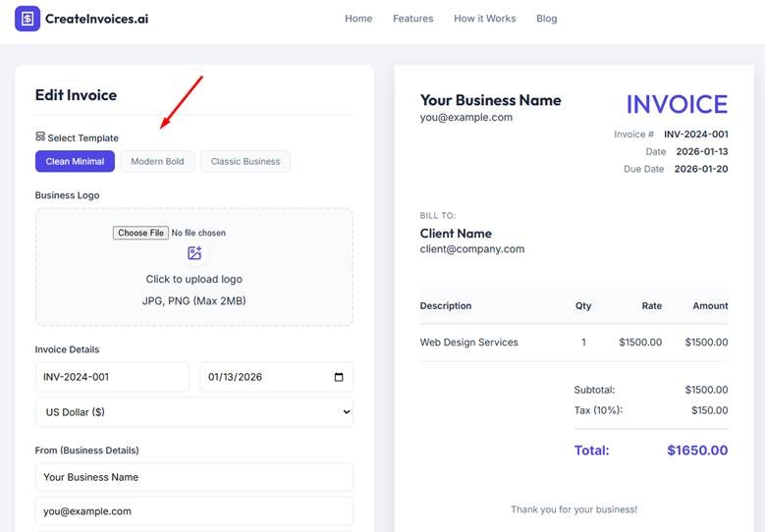Click the Edit Invoice heading
This screenshot has width=765, height=532.
pyautogui.click(x=77, y=94)
